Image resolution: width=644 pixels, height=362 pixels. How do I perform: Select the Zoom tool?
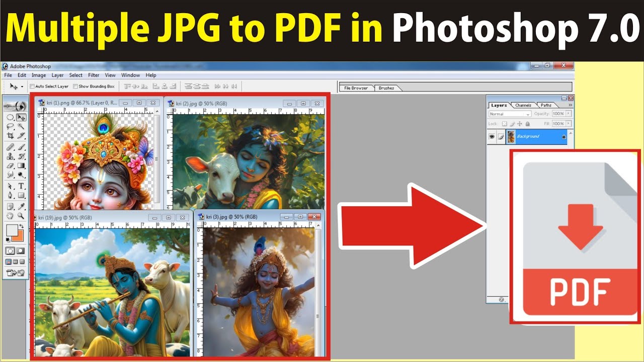21,215
